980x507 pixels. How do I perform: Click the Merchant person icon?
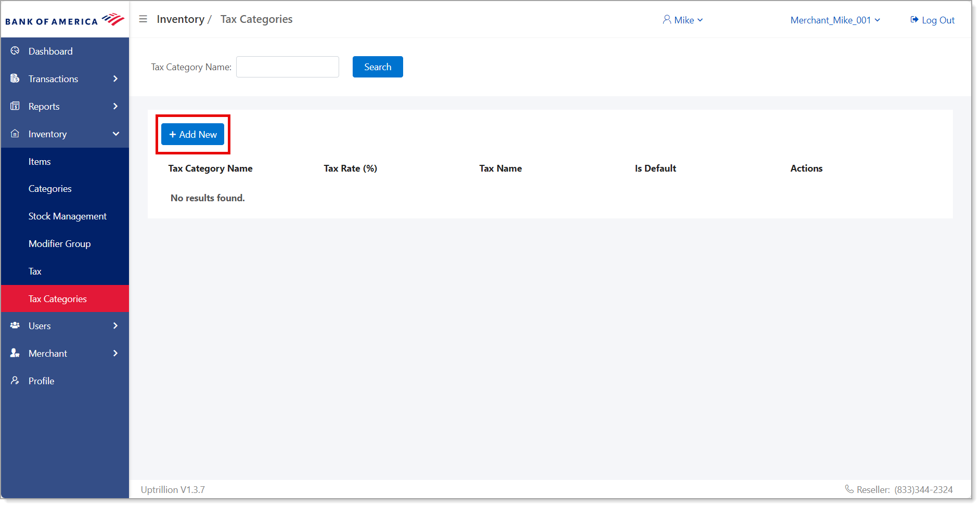[15, 353]
